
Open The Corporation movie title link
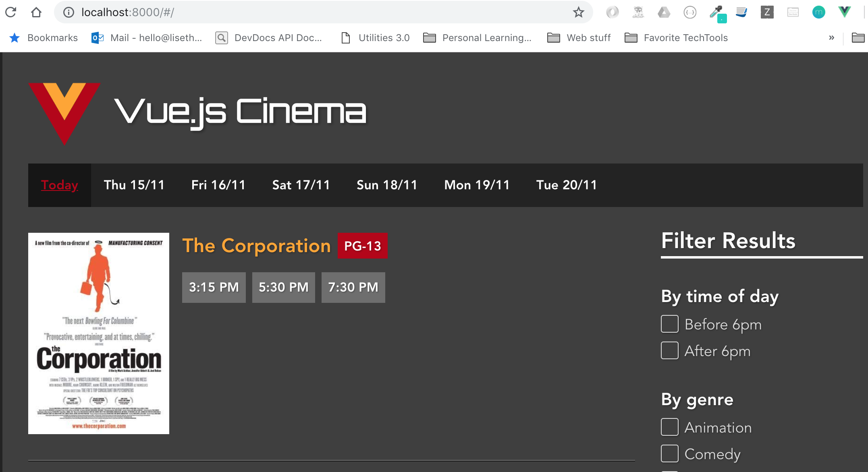pyautogui.click(x=256, y=246)
